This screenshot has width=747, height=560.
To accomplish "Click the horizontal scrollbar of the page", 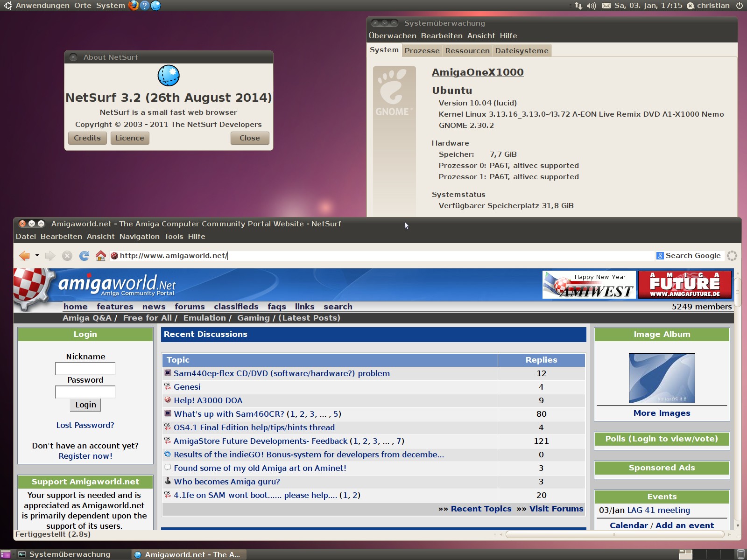I will (614, 534).
